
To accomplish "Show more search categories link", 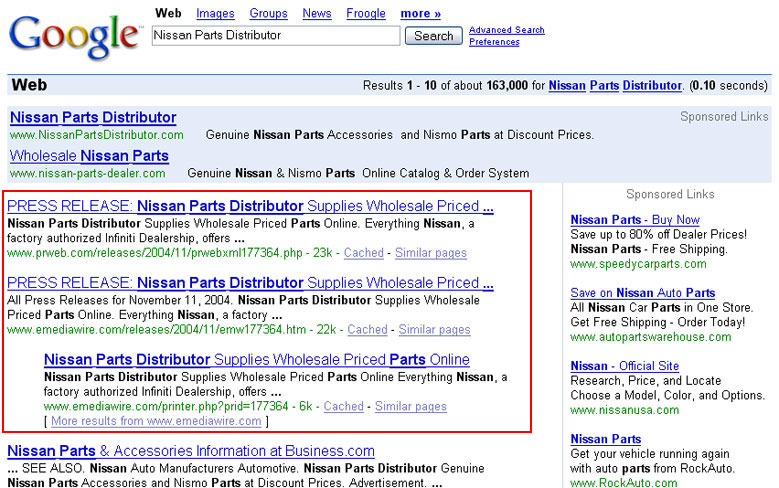I will (x=420, y=13).
